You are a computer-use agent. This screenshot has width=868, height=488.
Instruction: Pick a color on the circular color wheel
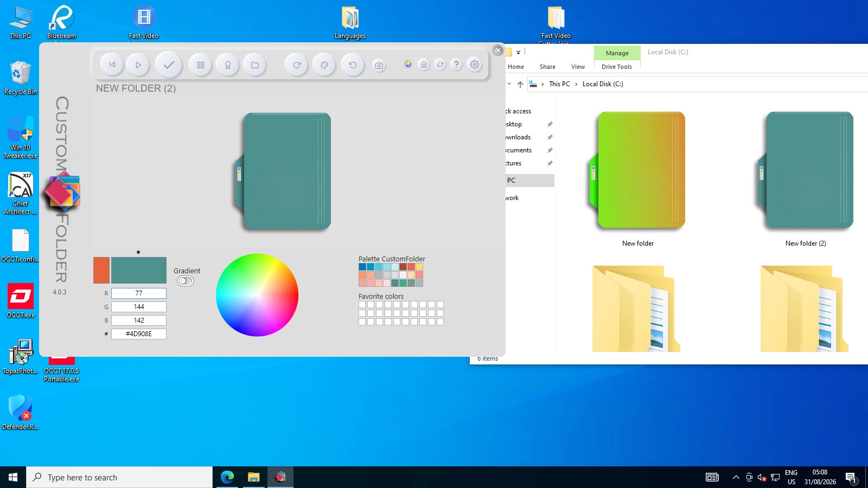click(257, 295)
